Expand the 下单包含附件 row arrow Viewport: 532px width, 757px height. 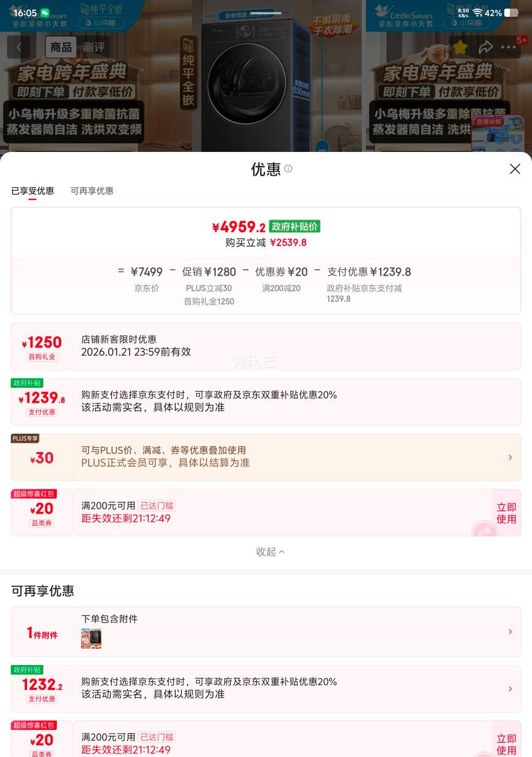510,632
